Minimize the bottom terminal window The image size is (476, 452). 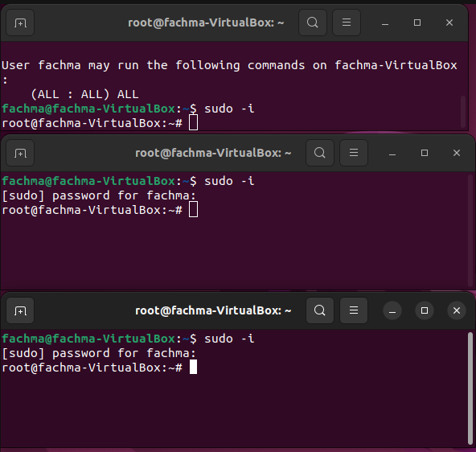392,310
